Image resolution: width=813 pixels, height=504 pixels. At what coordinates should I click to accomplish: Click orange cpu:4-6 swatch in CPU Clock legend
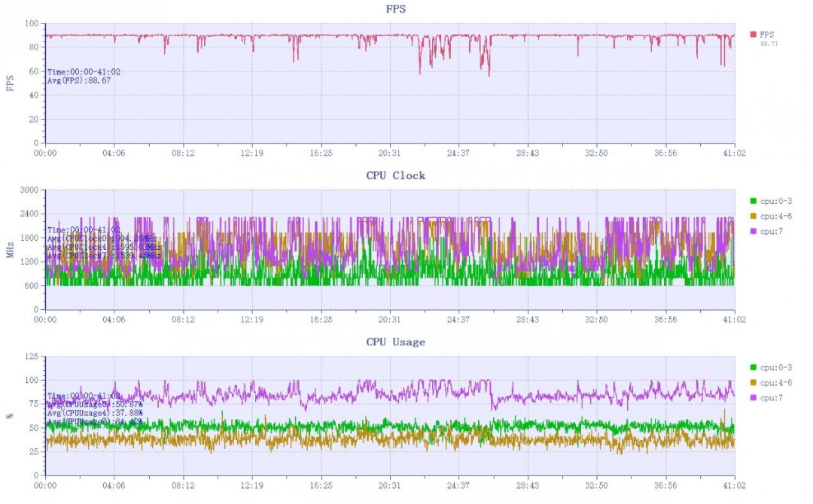coord(753,216)
